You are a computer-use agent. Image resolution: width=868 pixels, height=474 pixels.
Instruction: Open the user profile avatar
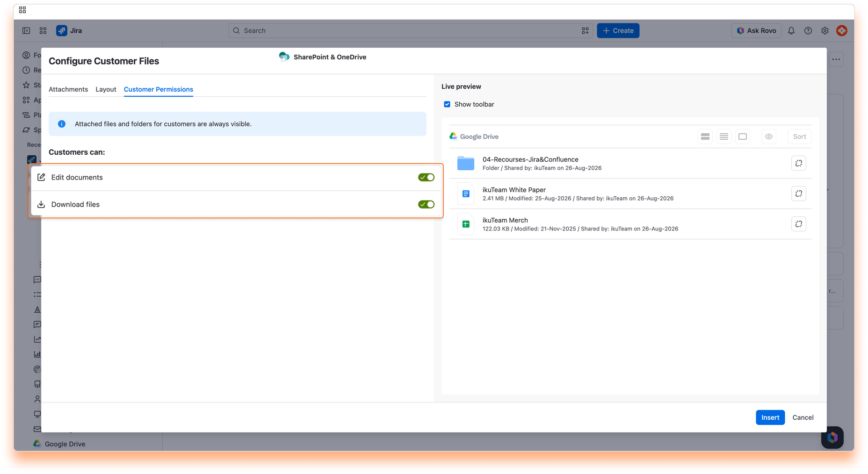(841, 30)
